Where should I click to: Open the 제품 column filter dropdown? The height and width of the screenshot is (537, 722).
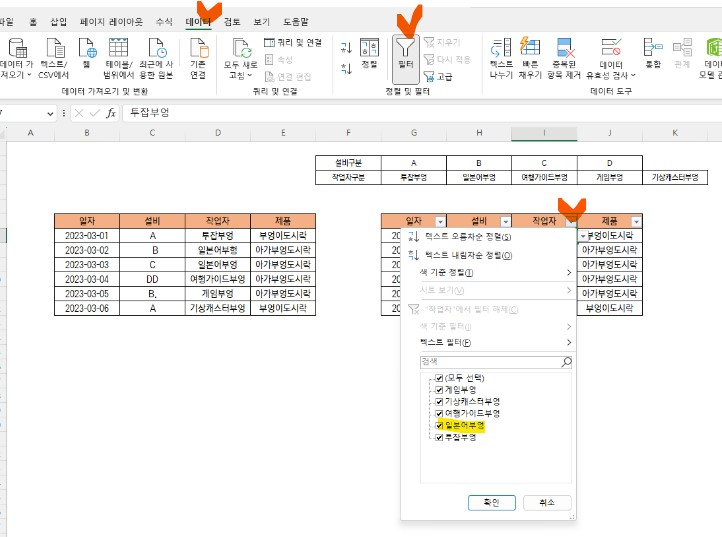(636, 222)
